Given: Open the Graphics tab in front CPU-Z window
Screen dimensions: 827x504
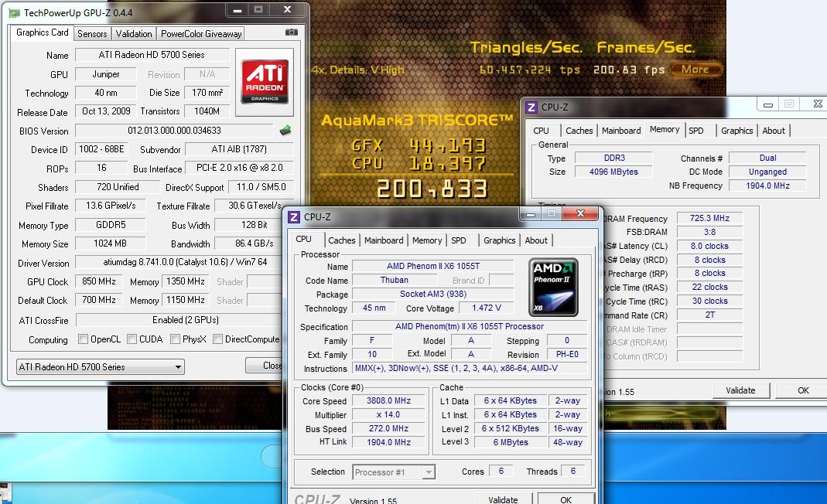Looking at the screenshot, I should [x=500, y=240].
